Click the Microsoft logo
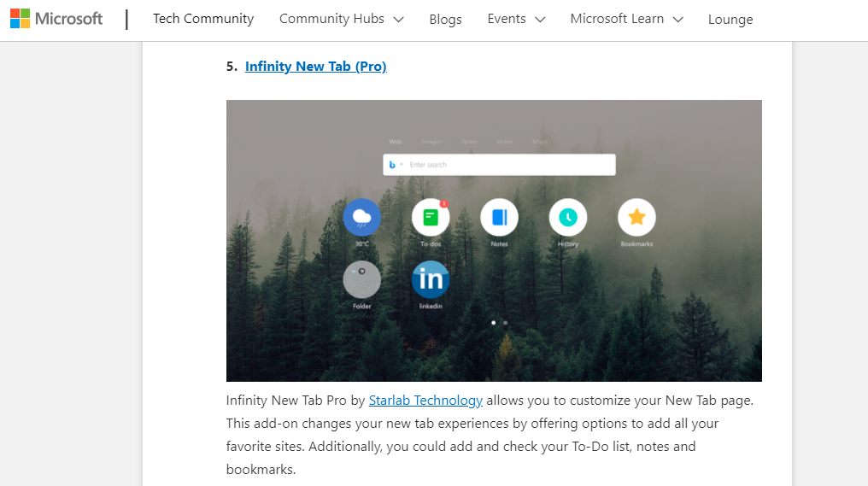 pyautogui.click(x=56, y=19)
